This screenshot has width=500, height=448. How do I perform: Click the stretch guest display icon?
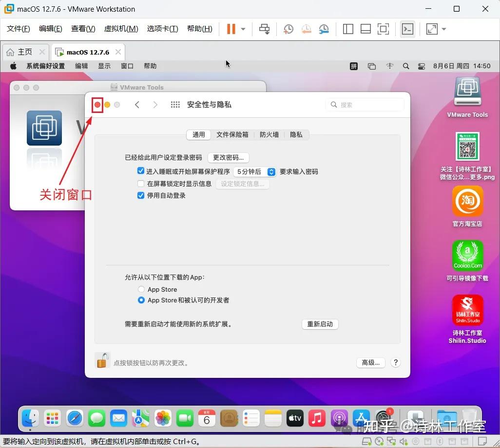(x=432, y=29)
